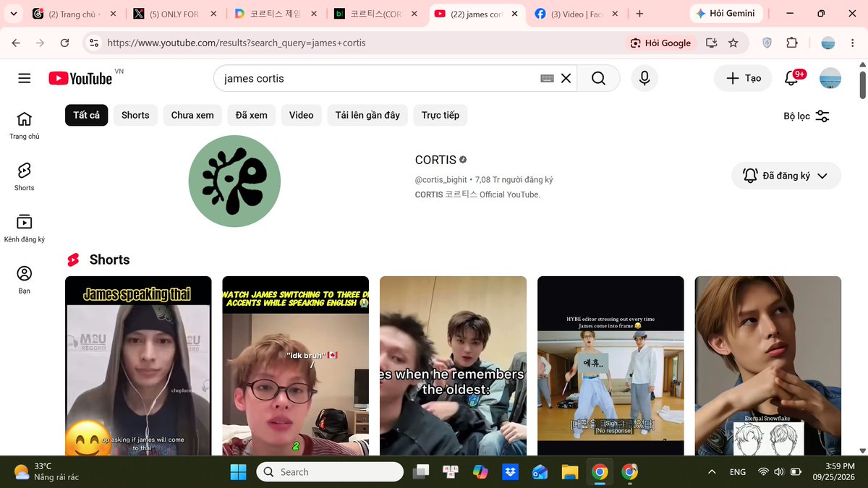Start voice search with the microphone icon
868x488 pixels.
click(644, 78)
